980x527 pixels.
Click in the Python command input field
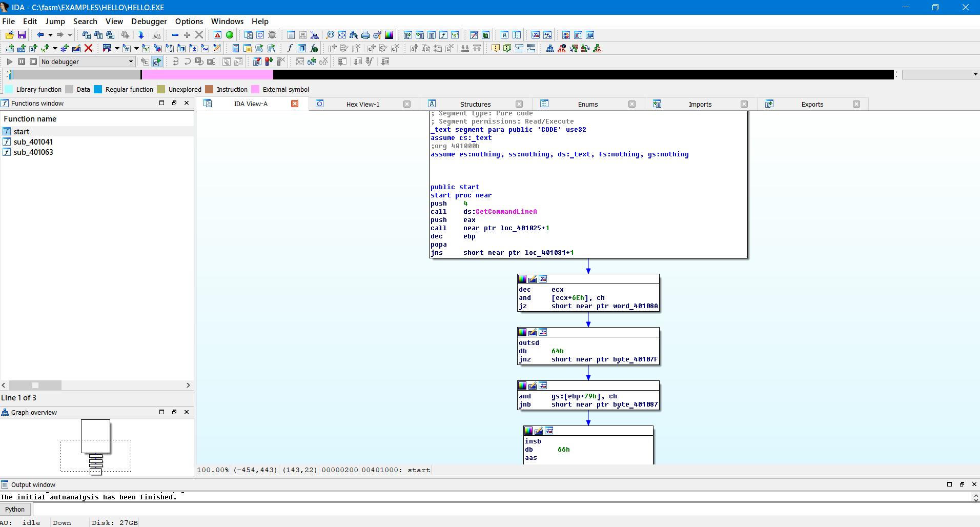point(506,509)
